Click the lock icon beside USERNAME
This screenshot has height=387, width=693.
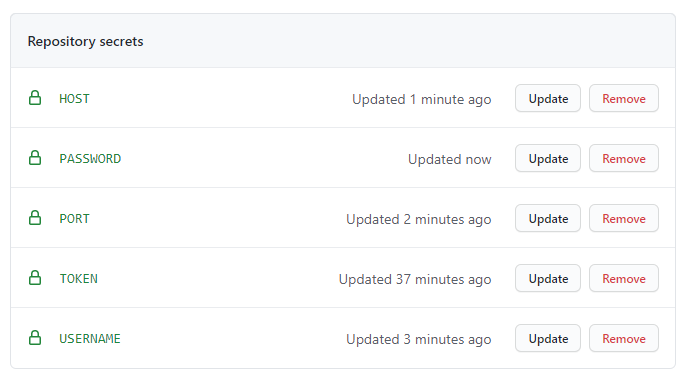tap(35, 338)
